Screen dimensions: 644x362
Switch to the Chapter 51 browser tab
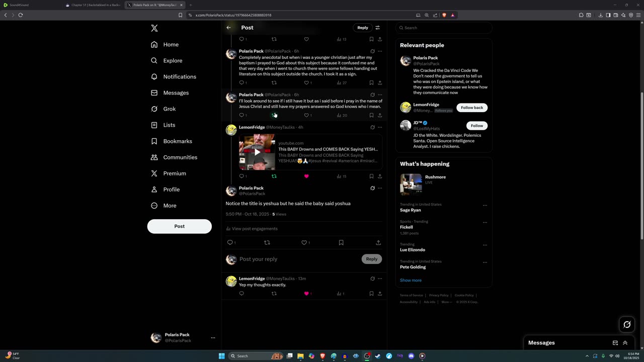(x=93, y=5)
